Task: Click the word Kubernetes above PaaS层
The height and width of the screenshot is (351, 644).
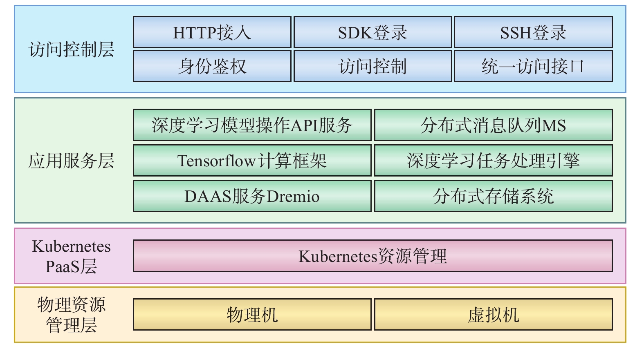Action: [71, 246]
